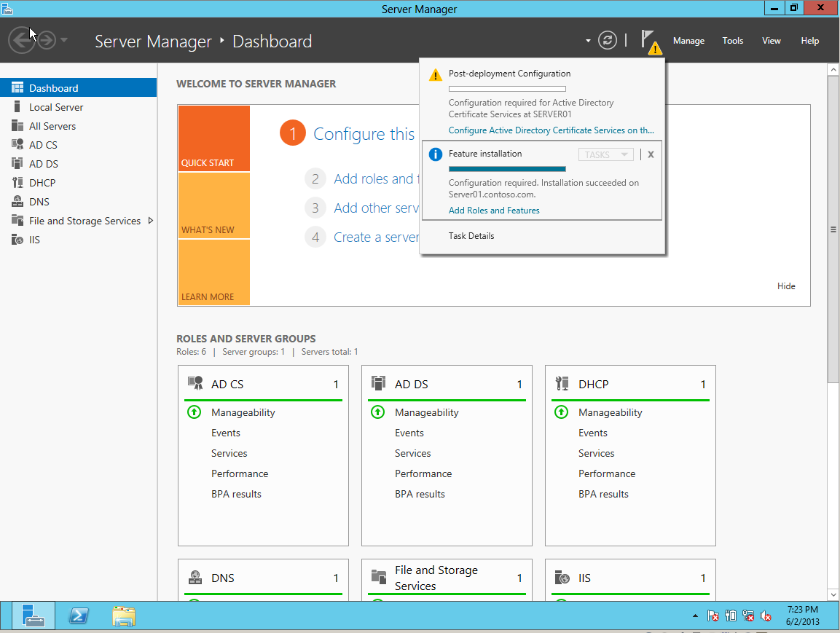Click the AD CS role tile header

tap(263, 384)
